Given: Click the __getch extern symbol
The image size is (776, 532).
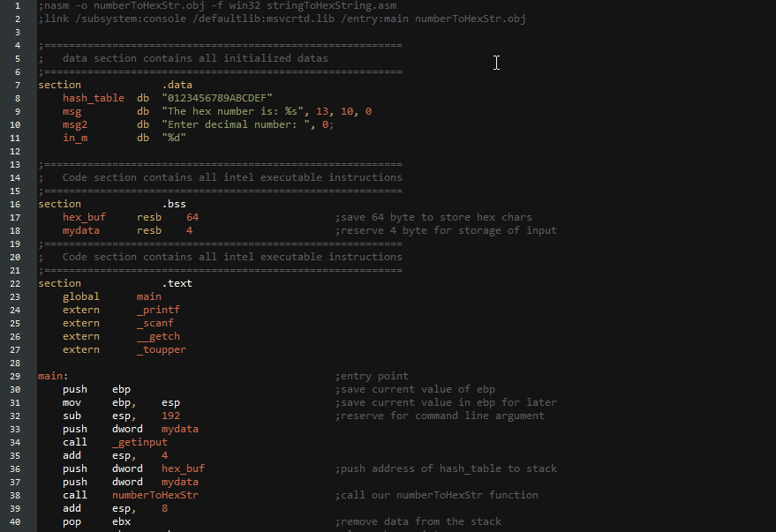Looking at the screenshot, I should 158,336.
